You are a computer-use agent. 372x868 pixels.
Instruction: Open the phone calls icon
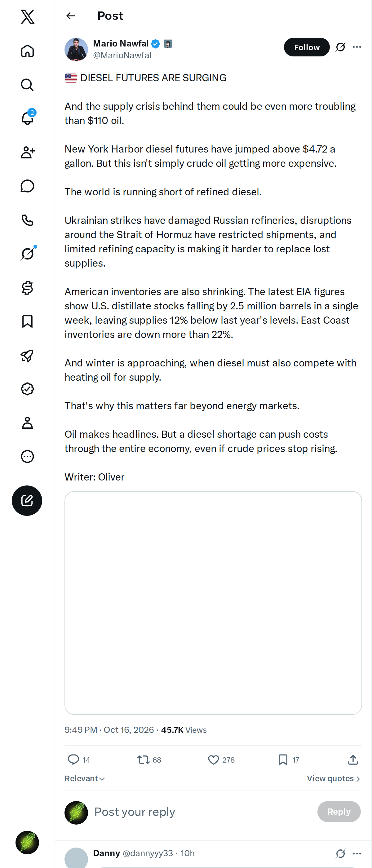[27, 220]
